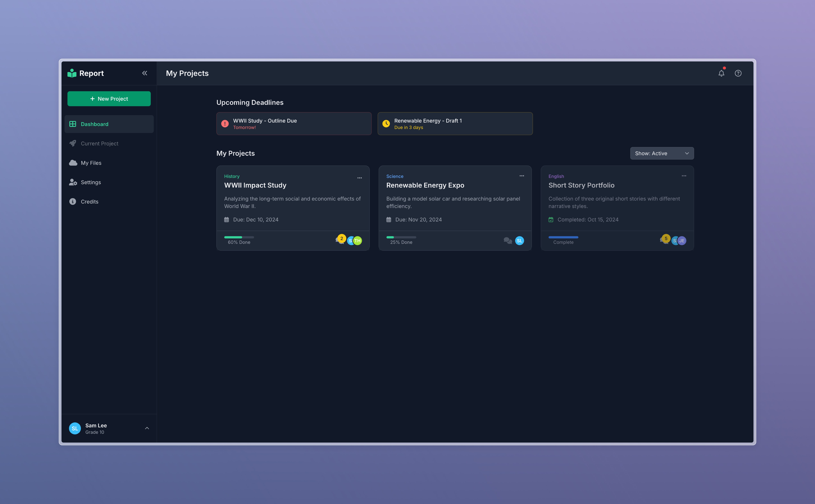Open Renewable Energy Expo options menu
The width and height of the screenshot is (815, 504).
pos(521,176)
